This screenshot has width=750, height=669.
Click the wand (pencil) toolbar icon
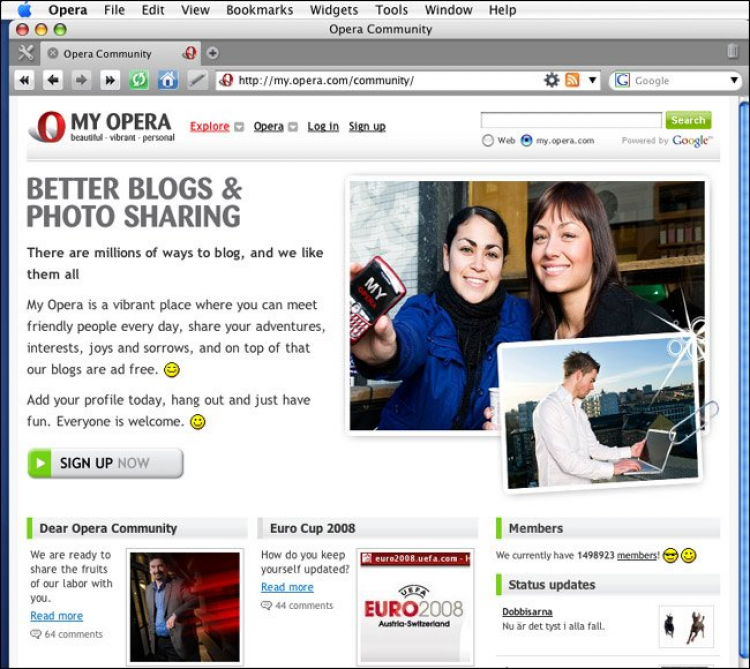(x=197, y=80)
